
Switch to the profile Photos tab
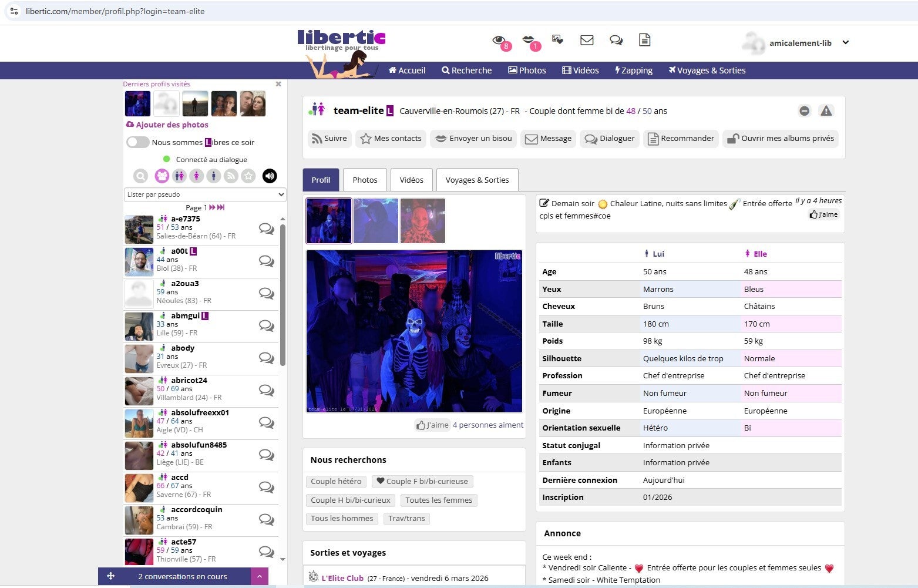pyautogui.click(x=365, y=180)
